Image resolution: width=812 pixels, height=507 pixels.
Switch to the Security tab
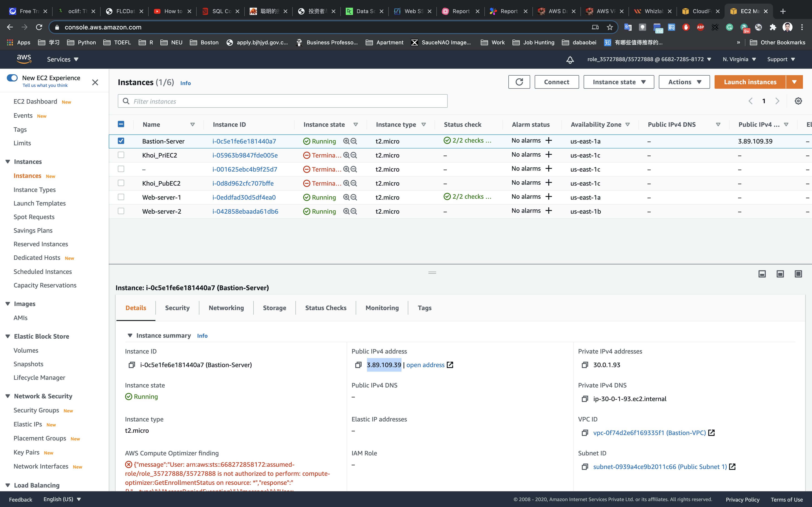point(177,308)
